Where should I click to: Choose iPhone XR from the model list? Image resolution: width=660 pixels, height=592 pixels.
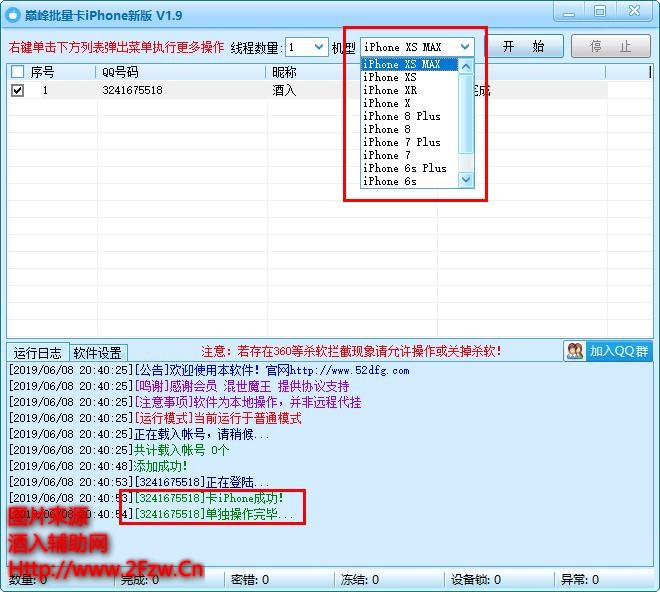pos(409,91)
